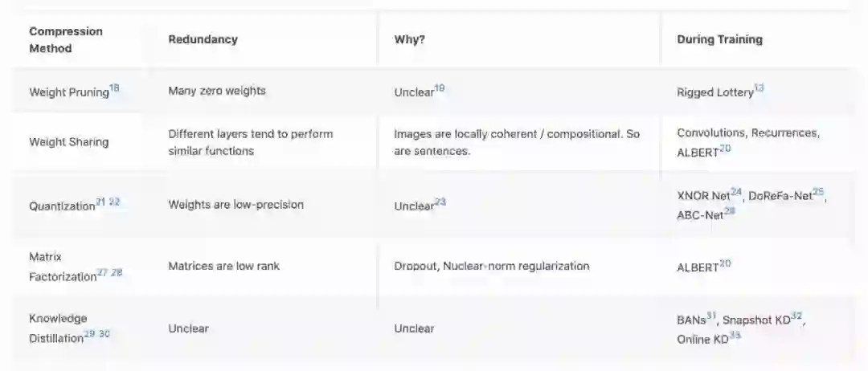Click footnote 27 by Matrix Factorization
868x371 pixels.
(102, 272)
